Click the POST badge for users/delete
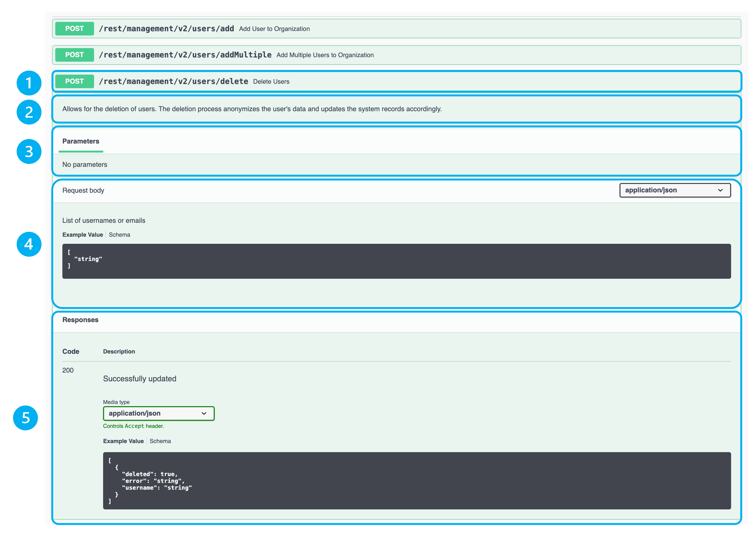Image resolution: width=756 pixels, height=535 pixels. coord(74,81)
